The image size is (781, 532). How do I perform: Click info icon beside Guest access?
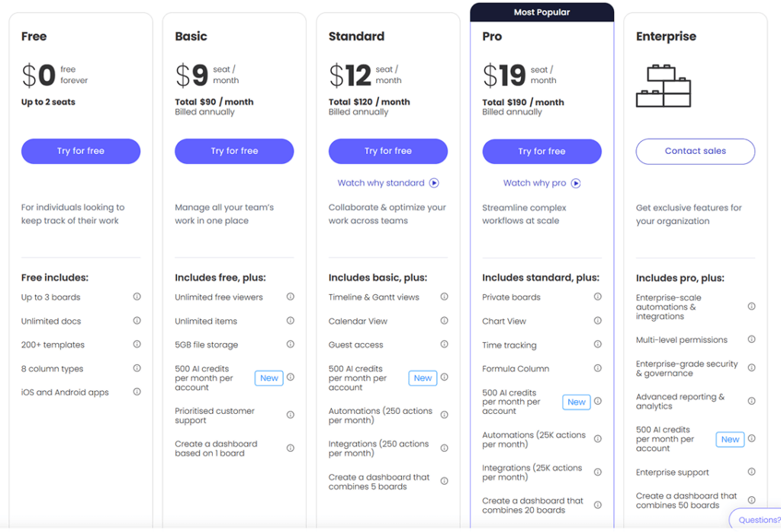[444, 345]
